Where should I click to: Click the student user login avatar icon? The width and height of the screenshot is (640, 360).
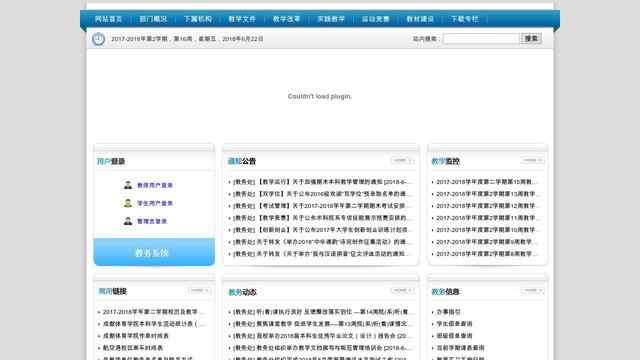128,203
